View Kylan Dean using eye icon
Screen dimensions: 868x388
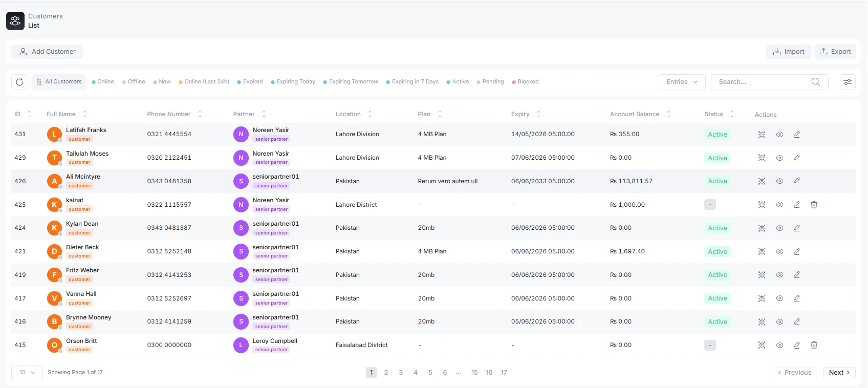(779, 228)
